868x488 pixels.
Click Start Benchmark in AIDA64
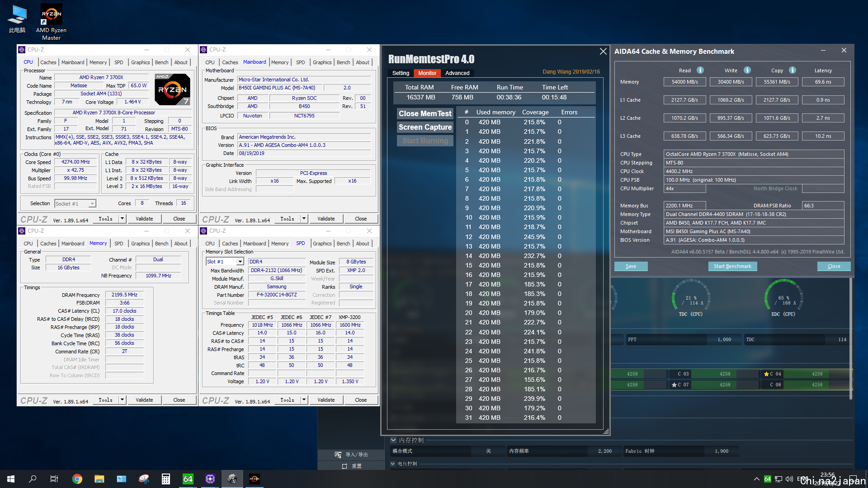732,267
